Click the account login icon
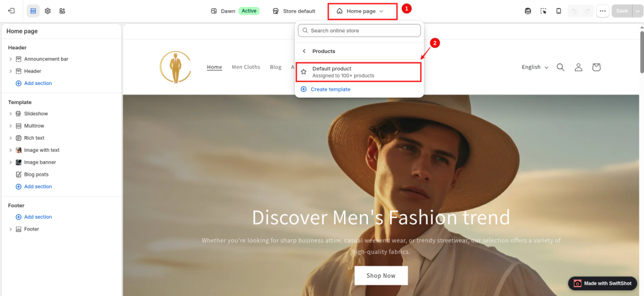The image size is (644, 296). [x=579, y=67]
